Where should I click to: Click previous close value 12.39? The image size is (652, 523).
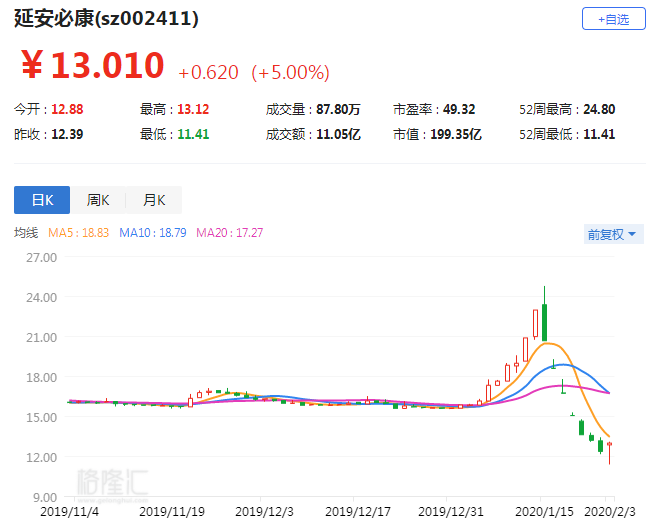pos(67,134)
